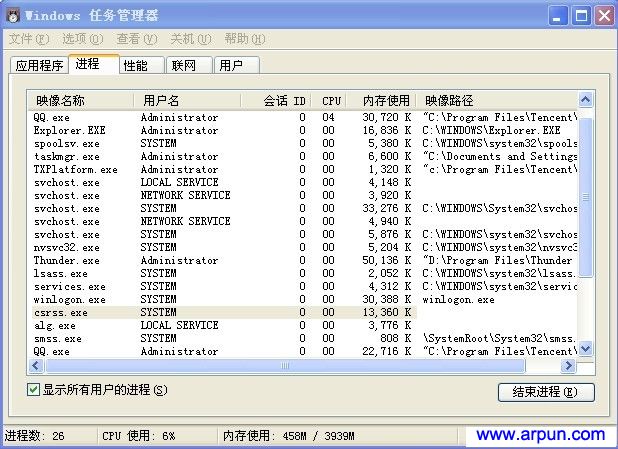Screen dimensions: 618x449
Task: Select the csrss.exe process
Action: pos(303,313)
